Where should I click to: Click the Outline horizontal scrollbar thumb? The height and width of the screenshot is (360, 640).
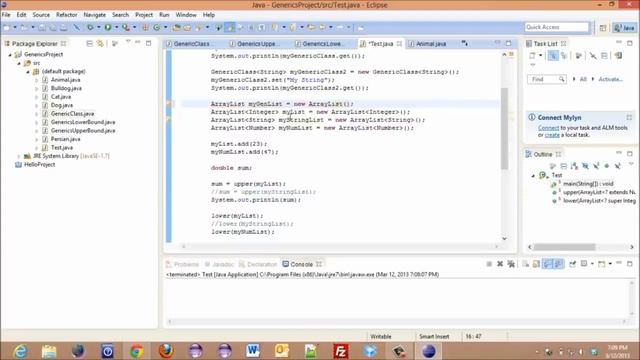[565, 247]
